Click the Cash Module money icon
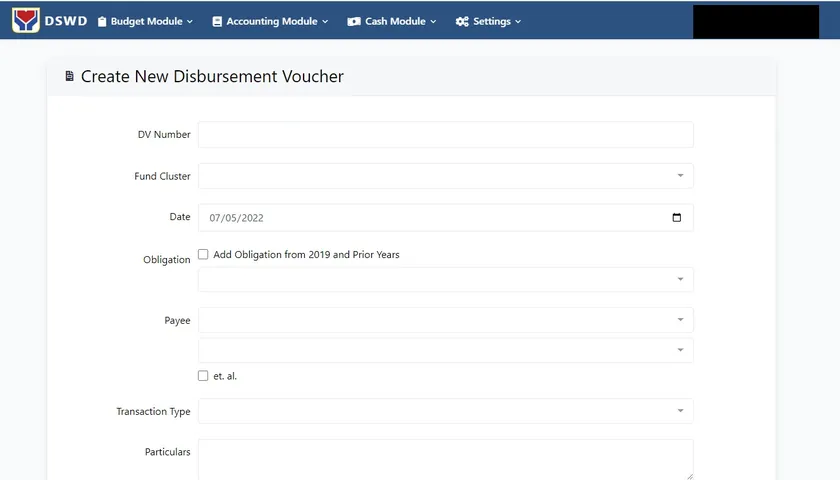840x480 pixels. coord(354,21)
